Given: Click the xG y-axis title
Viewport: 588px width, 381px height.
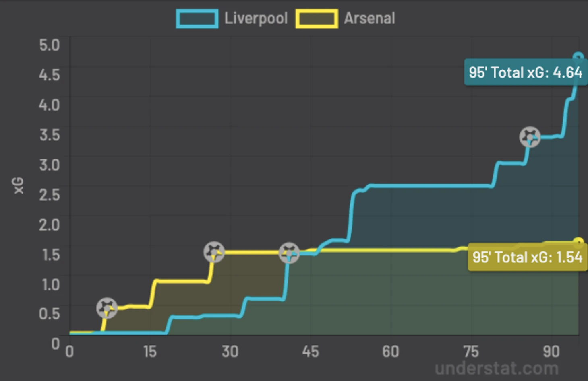Looking at the screenshot, I should 19,185.
